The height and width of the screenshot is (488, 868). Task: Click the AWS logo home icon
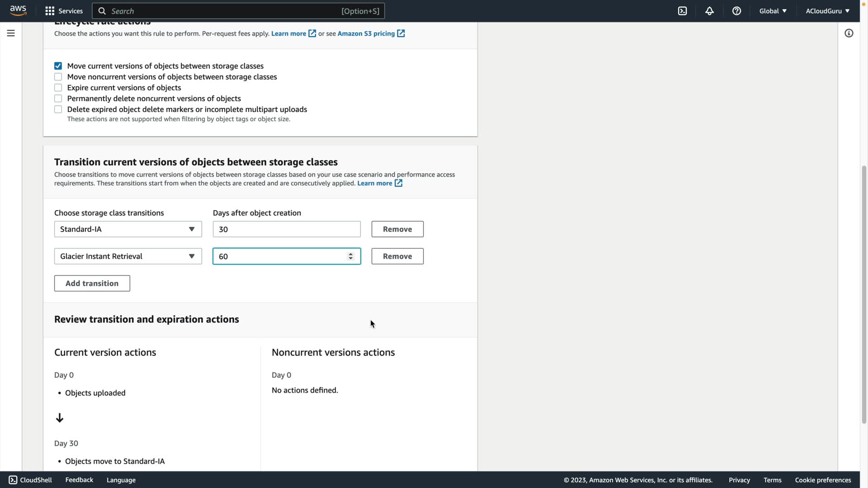coord(18,10)
